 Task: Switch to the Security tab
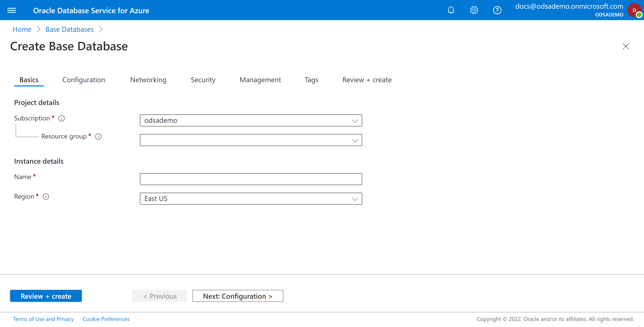pyautogui.click(x=203, y=80)
